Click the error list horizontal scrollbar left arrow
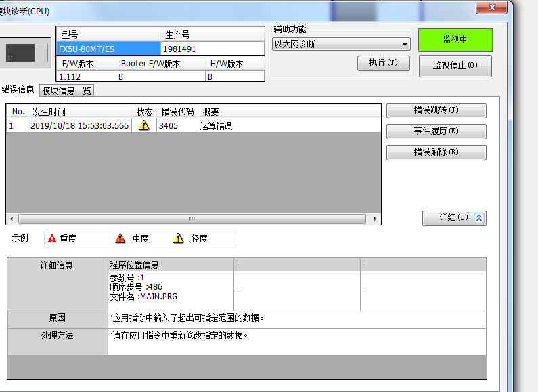 tap(12, 219)
